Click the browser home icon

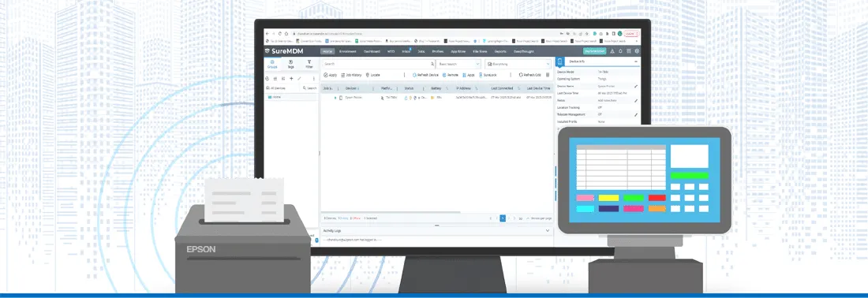pos(286,34)
